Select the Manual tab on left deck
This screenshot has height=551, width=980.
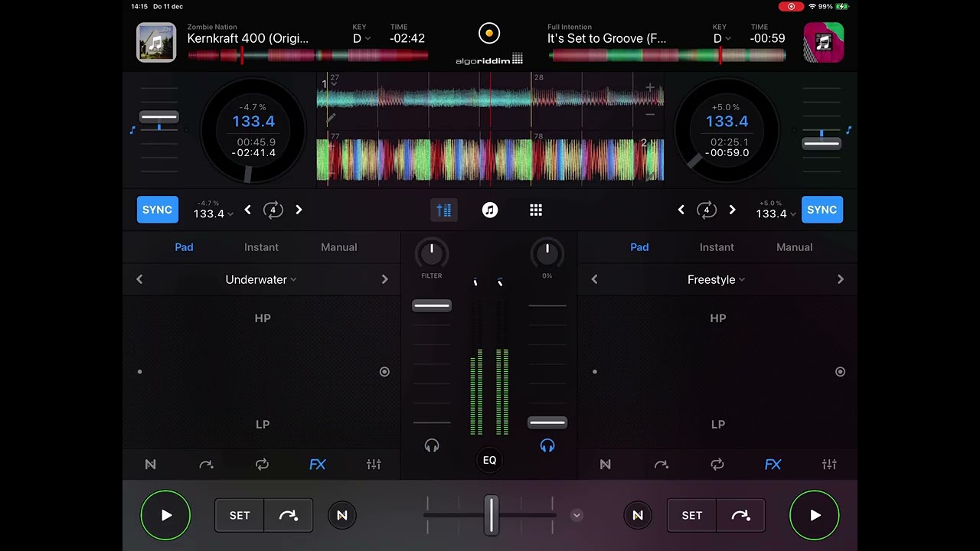339,247
